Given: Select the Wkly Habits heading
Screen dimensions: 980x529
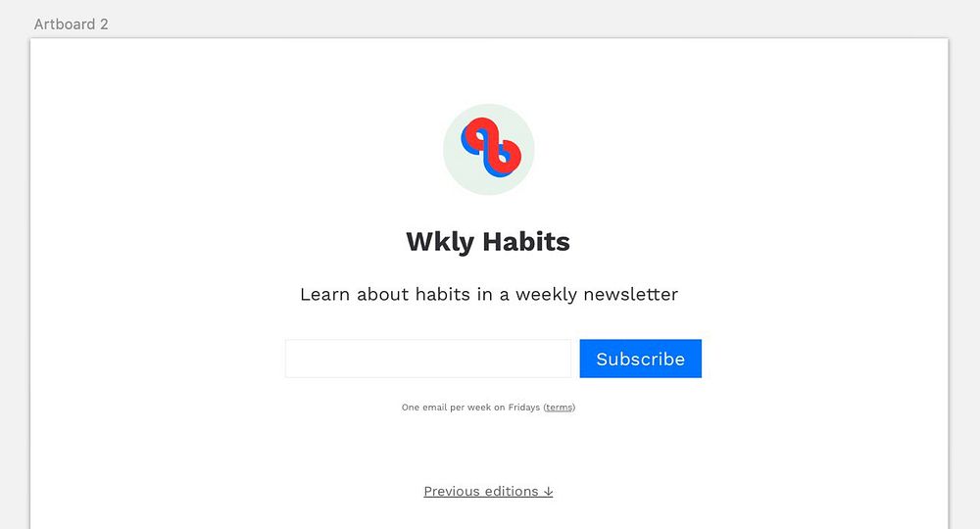Looking at the screenshot, I should point(488,242).
